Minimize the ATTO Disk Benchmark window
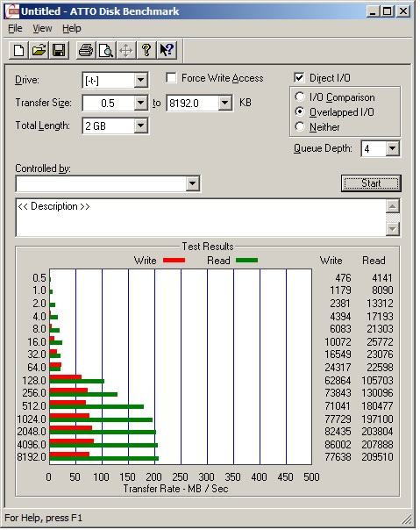The height and width of the screenshot is (530, 420). [x=373, y=11]
